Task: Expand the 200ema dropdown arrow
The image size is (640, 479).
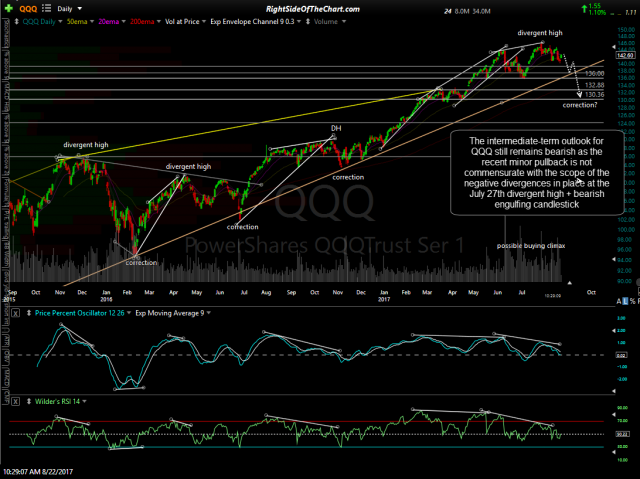Action: click(x=158, y=22)
